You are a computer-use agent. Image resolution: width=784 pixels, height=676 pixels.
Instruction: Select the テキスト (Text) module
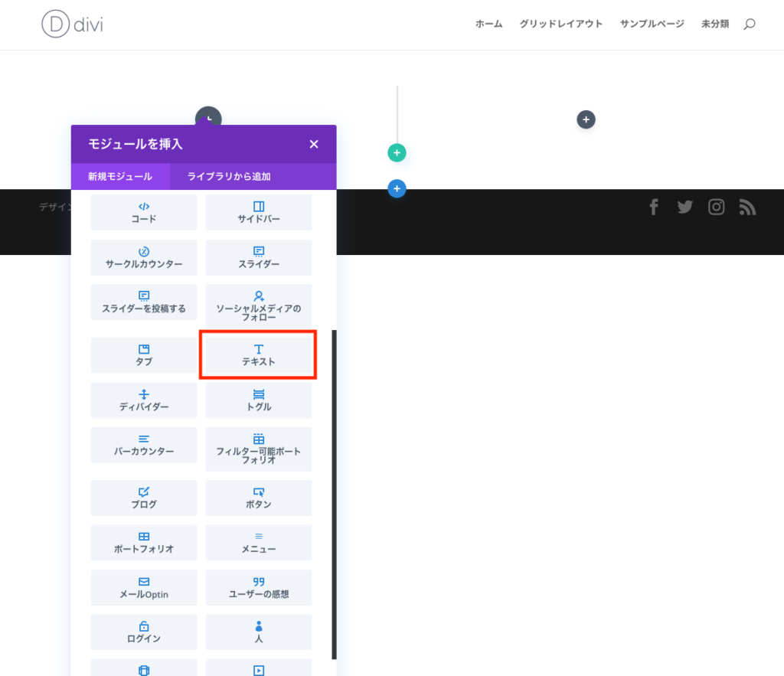[x=258, y=354]
